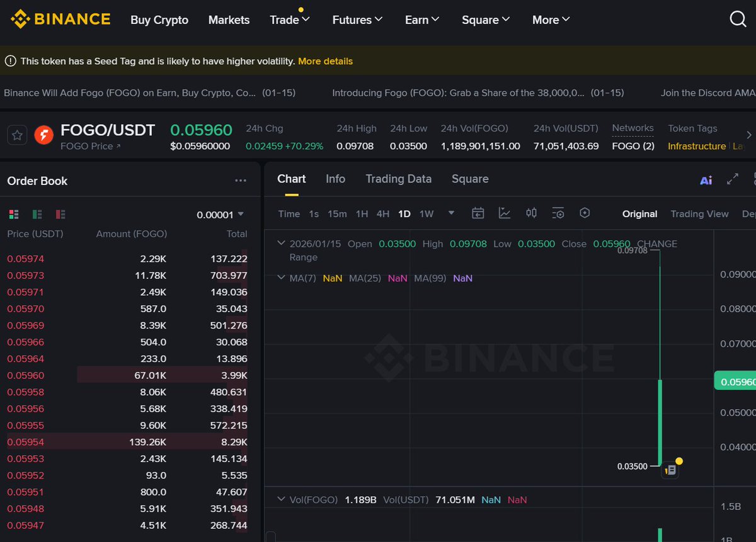Open the Binance Ai assistant
Image resolution: width=756 pixels, height=542 pixels.
coord(706,180)
